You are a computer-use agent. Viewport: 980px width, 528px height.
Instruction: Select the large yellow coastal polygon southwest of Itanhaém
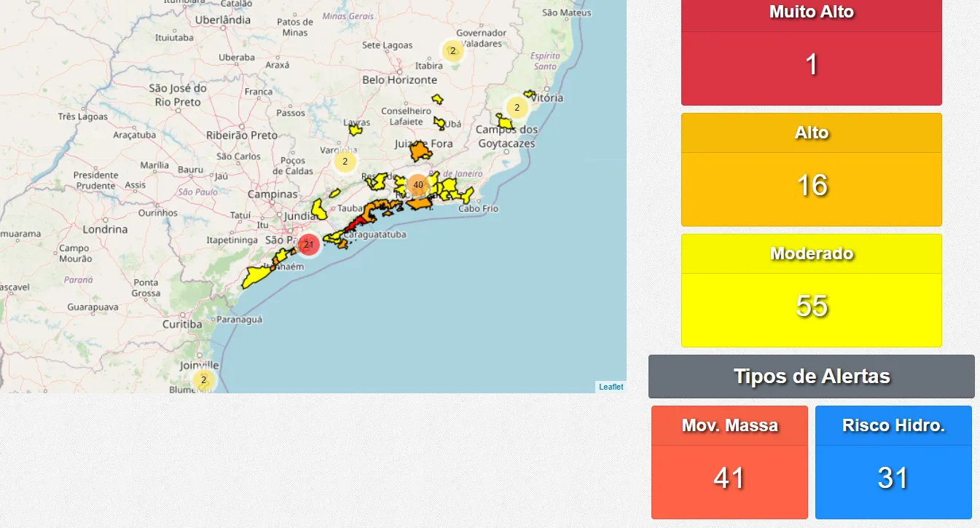tap(256, 277)
